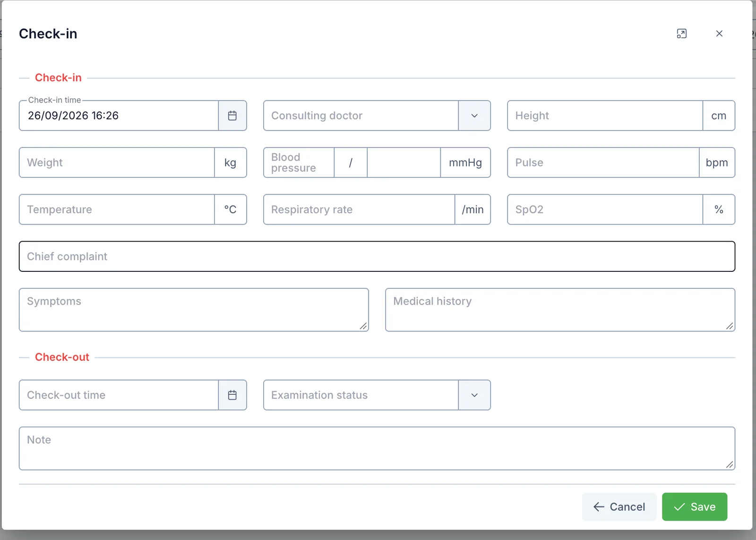Image resolution: width=756 pixels, height=540 pixels.
Task: Click the SpO2 input field
Action: pos(605,209)
